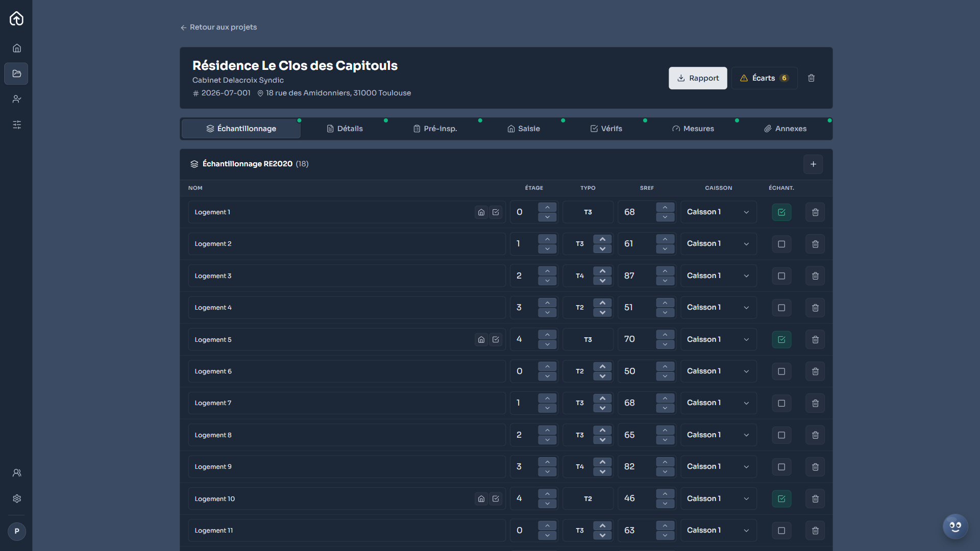The width and height of the screenshot is (980, 551).
Task: Expand Caisson dropdown for Logement 7
Action: click(718, 403)
